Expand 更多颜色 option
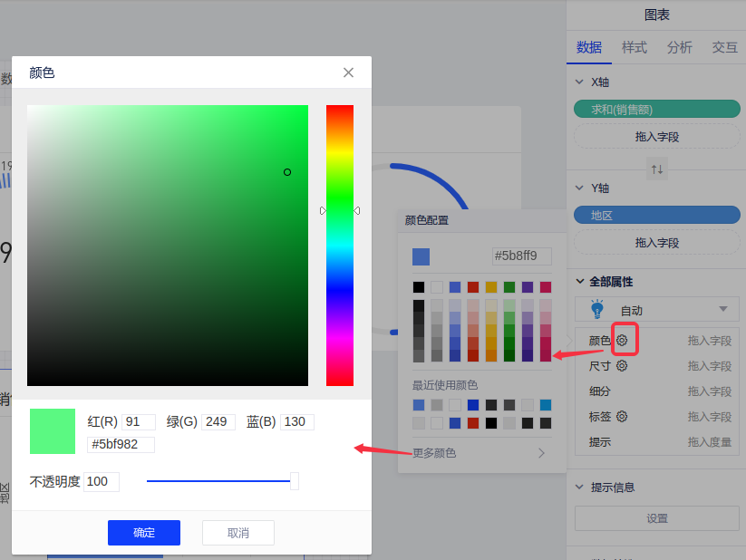Screen dimensions: 746x560 coord(479,453)
